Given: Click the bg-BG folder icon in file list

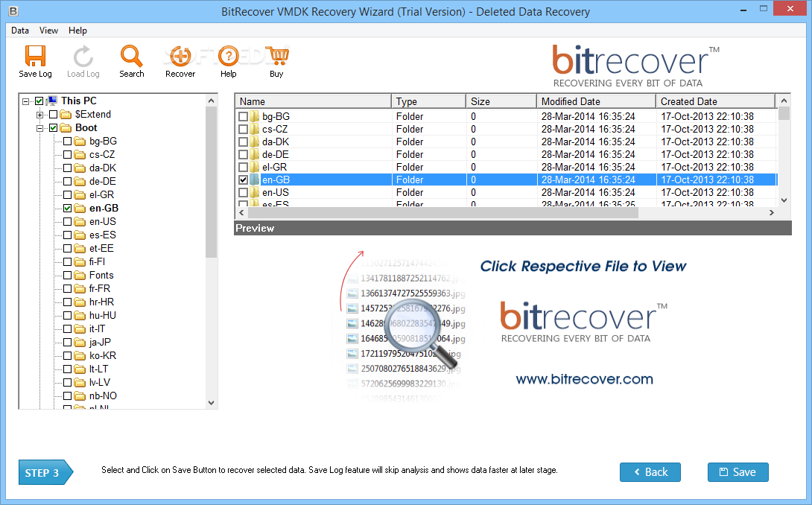Looking at the screenshot, I should [x=254, y=116].
